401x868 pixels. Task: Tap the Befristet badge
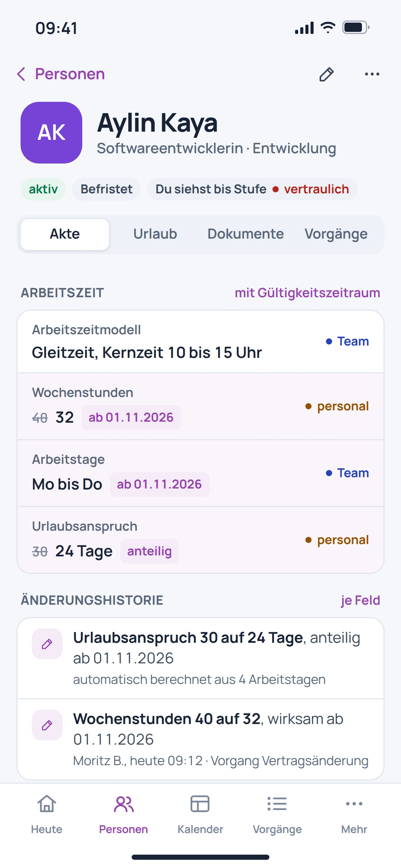click(107, 189)
